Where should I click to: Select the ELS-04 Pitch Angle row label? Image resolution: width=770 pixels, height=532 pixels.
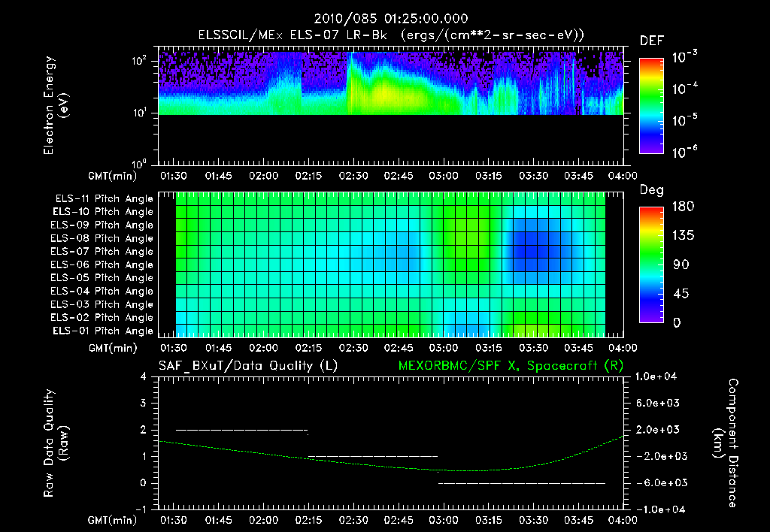point(102,291)
